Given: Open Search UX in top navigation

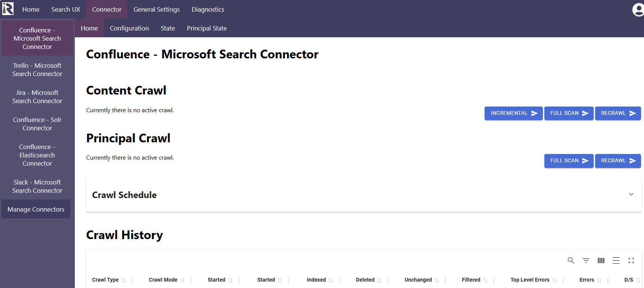Looking at the screenshot, I should 66,9.
